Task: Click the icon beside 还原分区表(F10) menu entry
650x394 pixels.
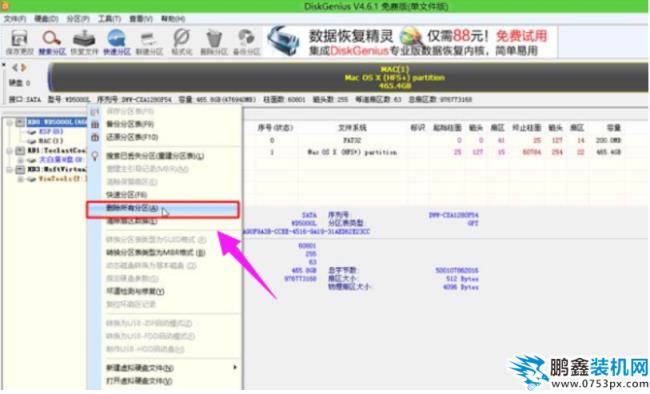Action: pyautogui.click(x=95, y=137)
